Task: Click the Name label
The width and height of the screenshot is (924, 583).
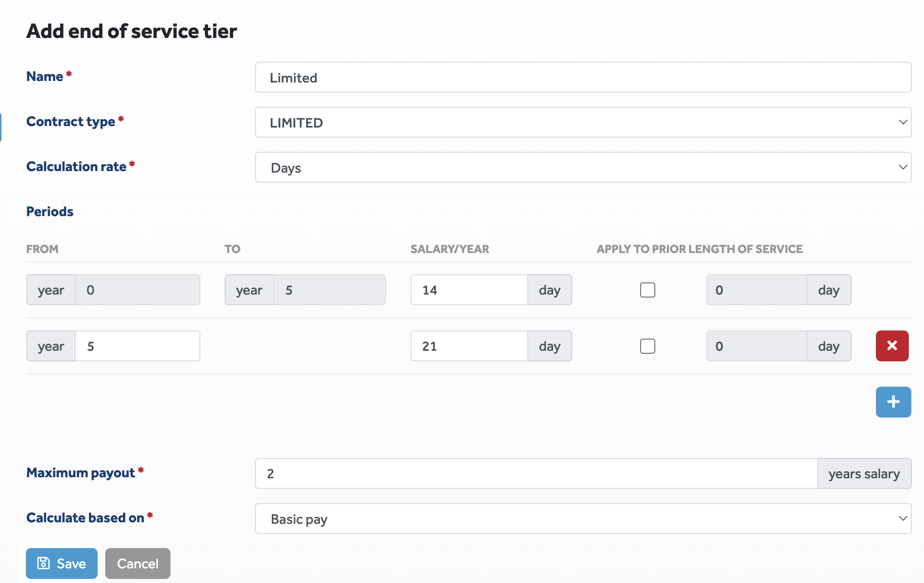Action: tap(45, 76)
